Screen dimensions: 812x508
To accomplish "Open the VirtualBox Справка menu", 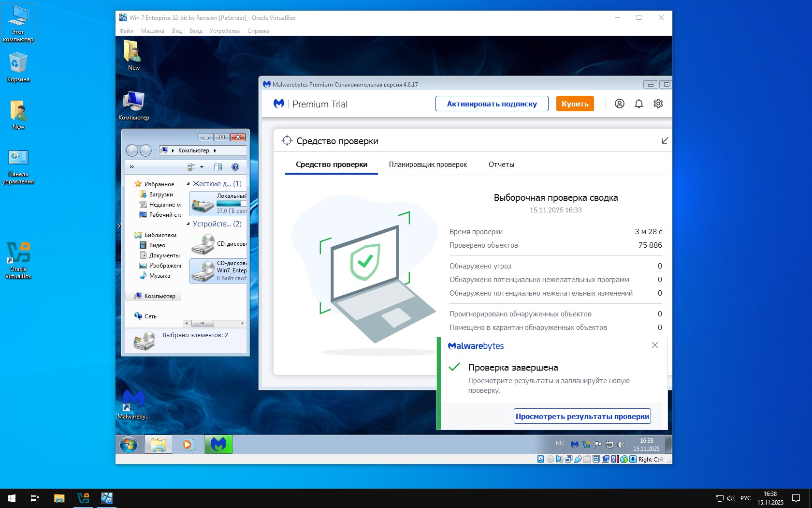I will (x=259, y=31).
